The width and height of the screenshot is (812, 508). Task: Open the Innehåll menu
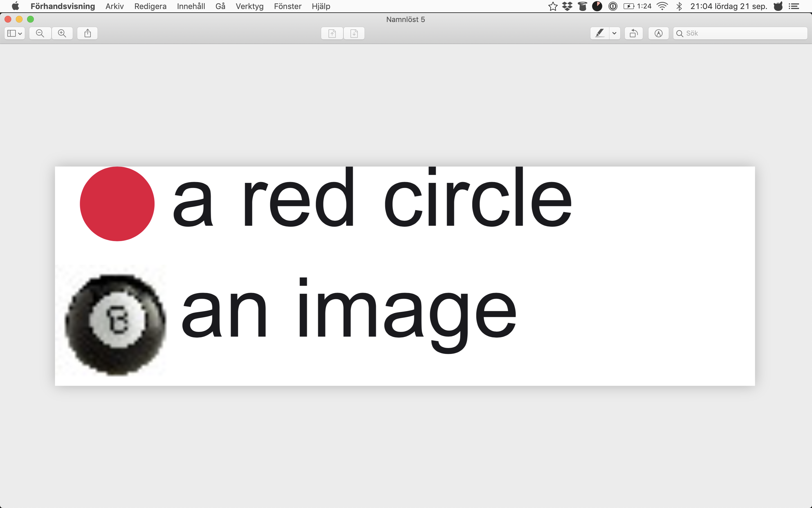191,6
